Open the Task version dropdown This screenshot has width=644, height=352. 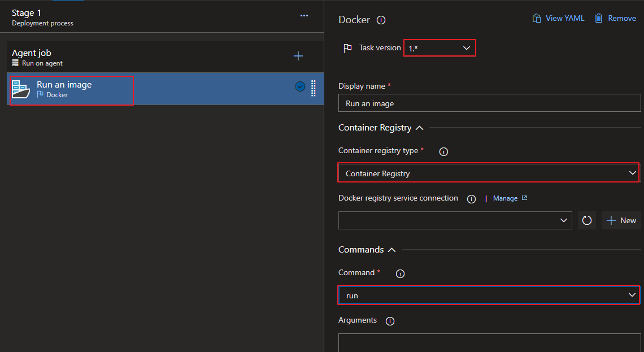[440, 48]
